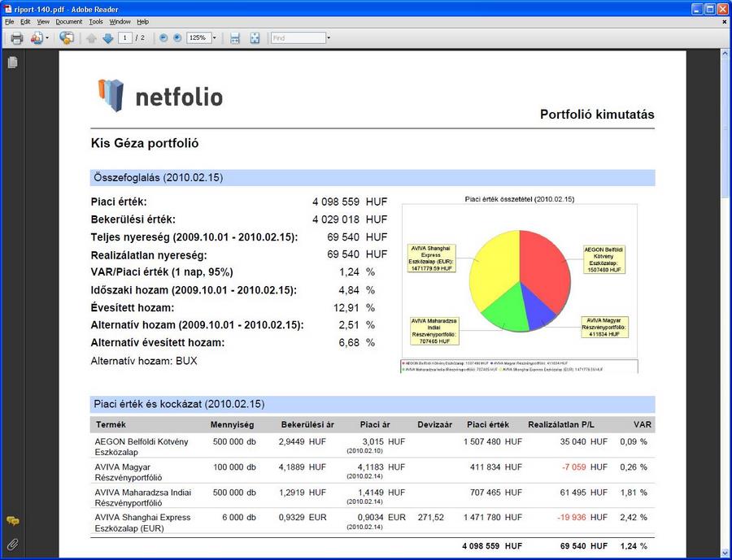Open the Tools menu

click(96, 22)
